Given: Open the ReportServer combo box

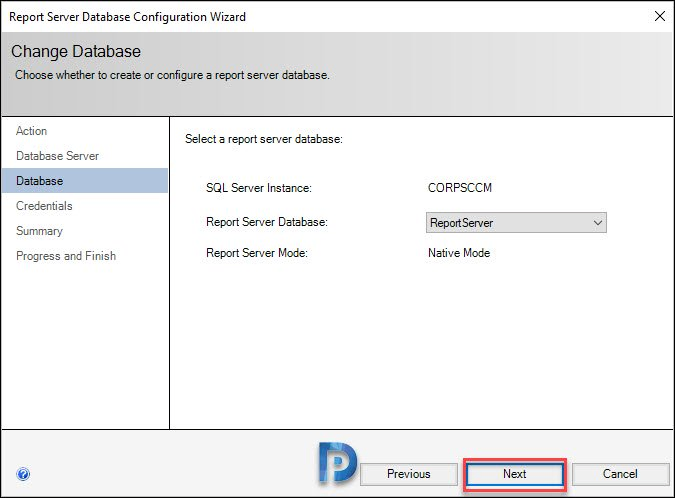Looking at the screenshot, I should click(x=516, y=223).
